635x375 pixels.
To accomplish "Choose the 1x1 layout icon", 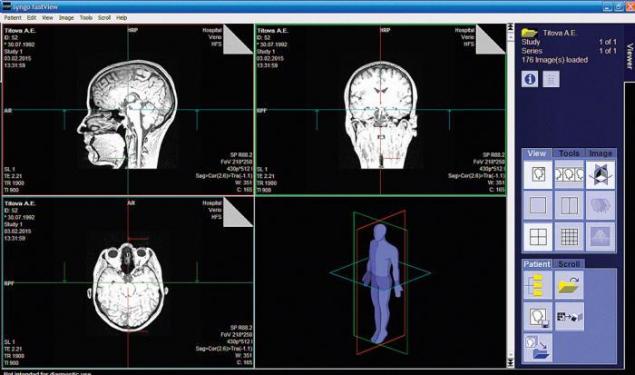I will coord(538,206).
